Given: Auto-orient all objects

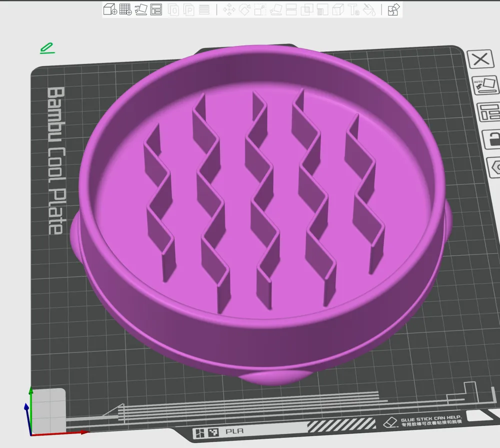Looking at the screenshot, I should 141,10.
